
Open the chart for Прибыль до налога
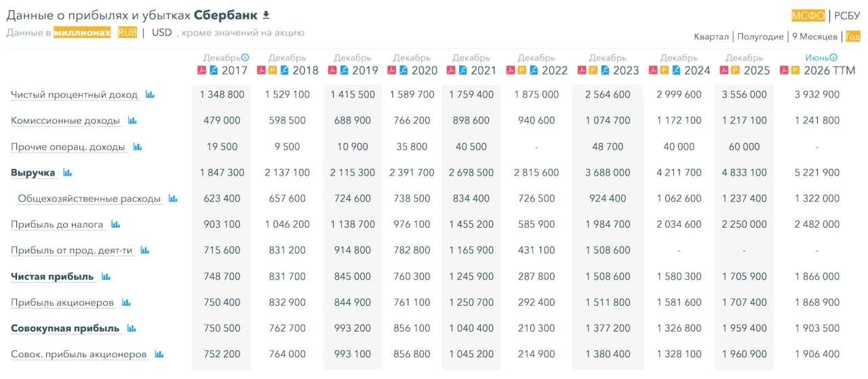click(x=115, y=224)
